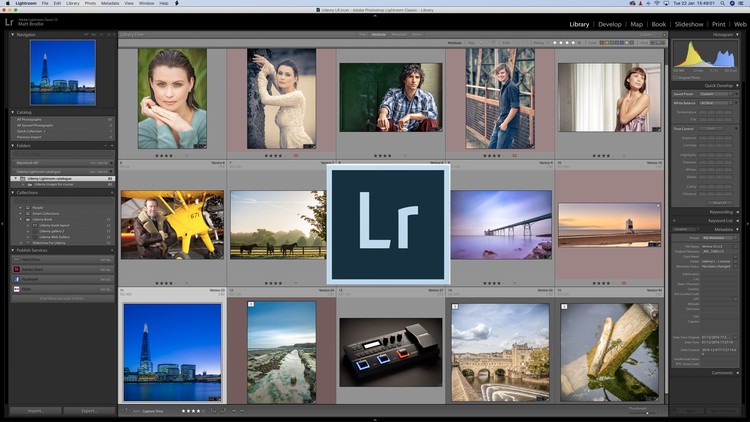Select the Text tab in Library Filter
750x422 pixels.
(x=363, y=34)
